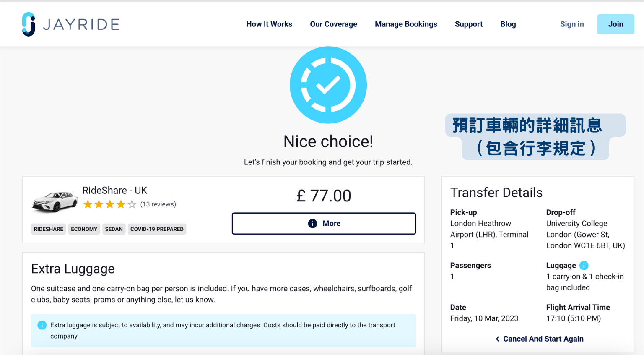Click the back chevron beside Cancel And Start Again
This screenshot has width=644, height=355.
click(x=498, y=339)
